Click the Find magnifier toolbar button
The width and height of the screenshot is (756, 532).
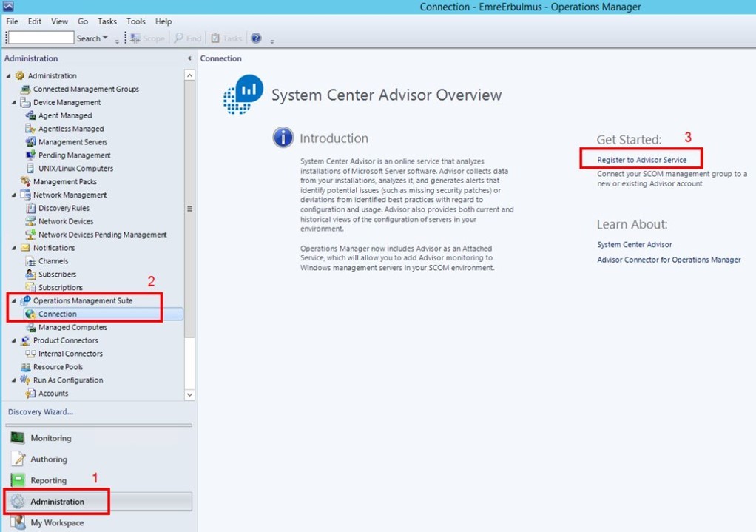[188, 38]
